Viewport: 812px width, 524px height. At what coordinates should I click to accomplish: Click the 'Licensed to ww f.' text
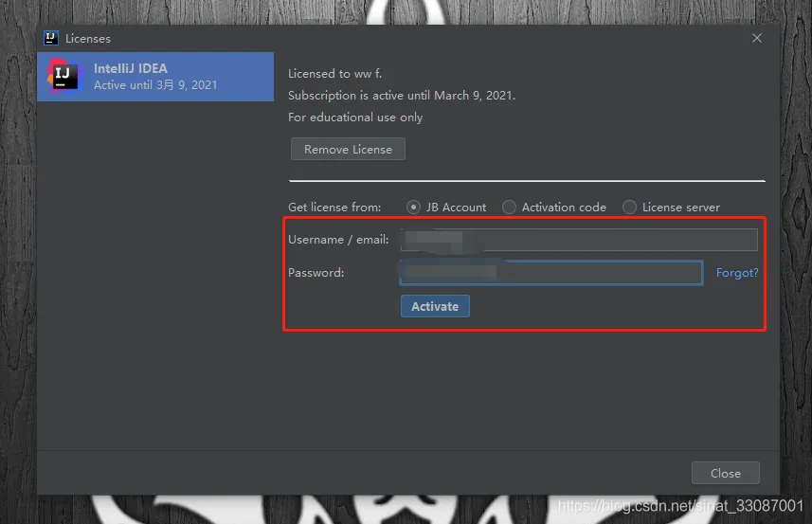coord(335,74)
